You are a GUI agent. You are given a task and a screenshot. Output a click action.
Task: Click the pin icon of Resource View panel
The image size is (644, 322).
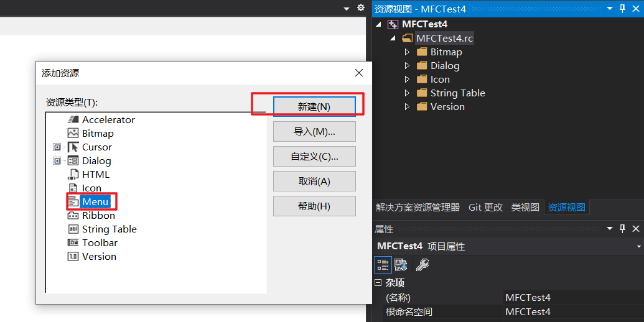point(623,9)
